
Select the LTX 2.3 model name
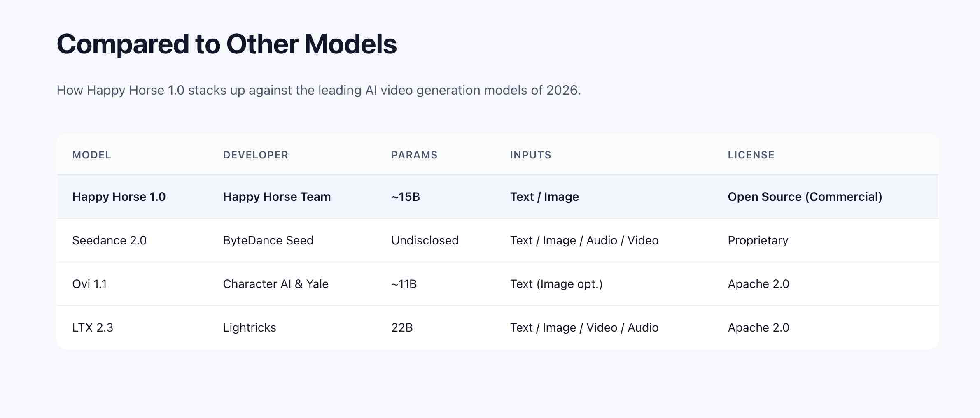92,327
